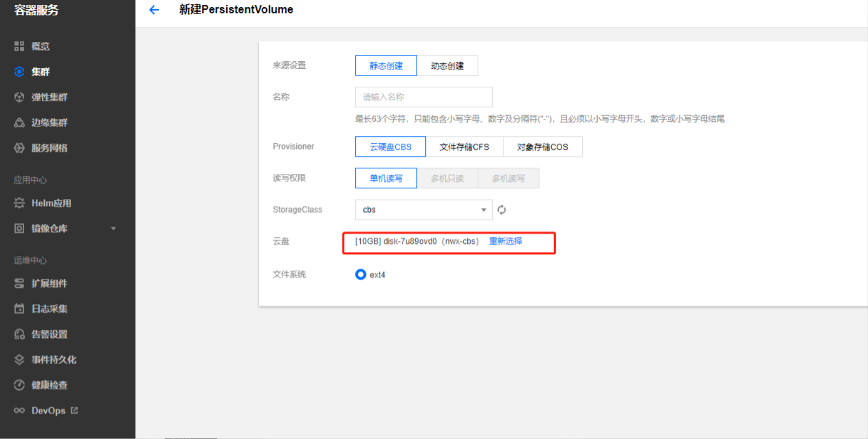Click the back arrow next to 新建PersistentVolume
Image resolution: width=868 pixels, height=439 pixels.
click(x=154, y=10)
